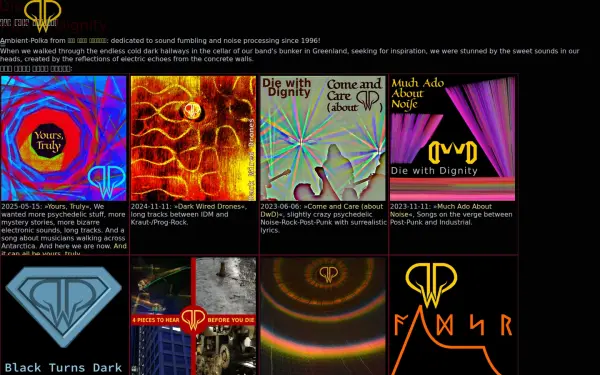
Task: Click the yellow DwD logo at top
Action: click(x=42, y=15)
